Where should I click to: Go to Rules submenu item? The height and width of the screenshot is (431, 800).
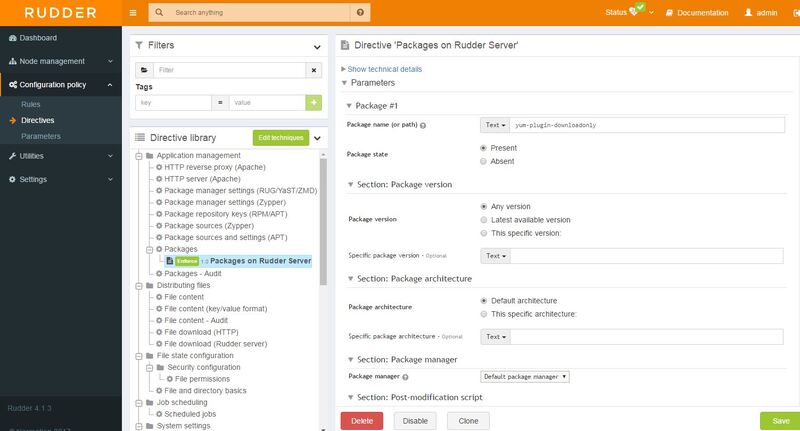click(31, 105)
